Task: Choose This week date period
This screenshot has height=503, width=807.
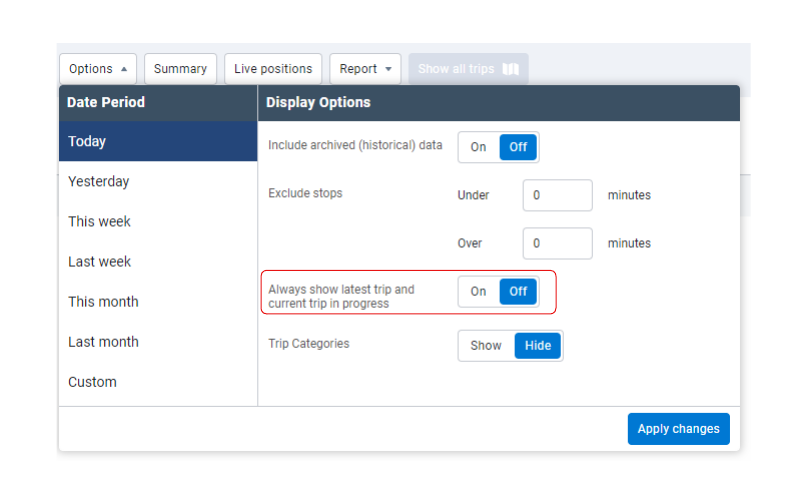Action: (x=158, y=221)
